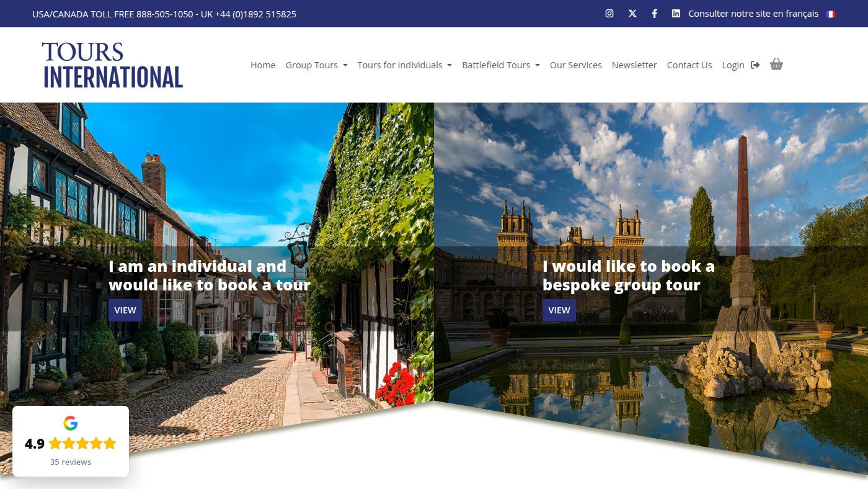Open the shopping basket icon

776,64
